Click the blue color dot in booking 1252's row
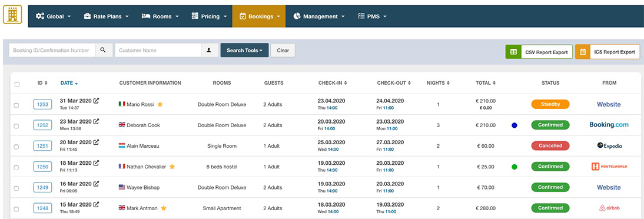 (x=514, y=125)
